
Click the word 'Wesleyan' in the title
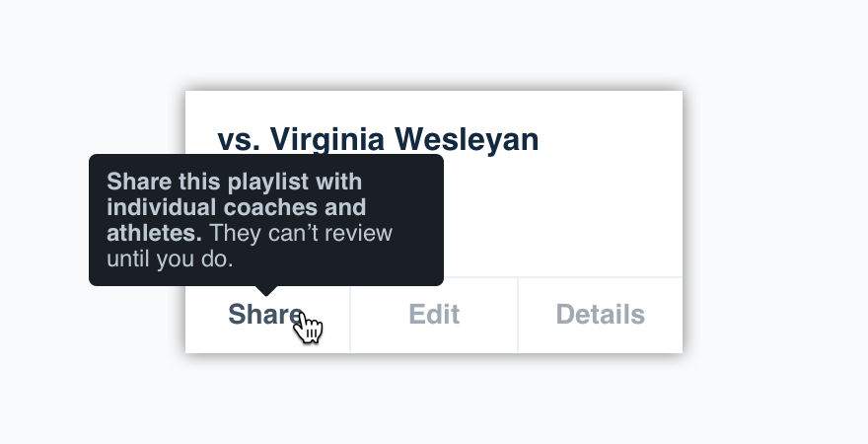pyautogui.click(x=467, y=139)
